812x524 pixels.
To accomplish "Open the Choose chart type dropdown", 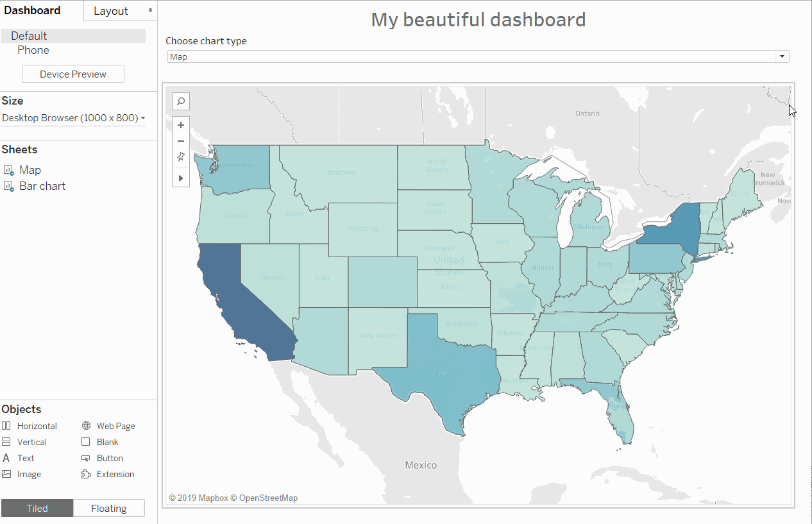I will tap(782, 56).
